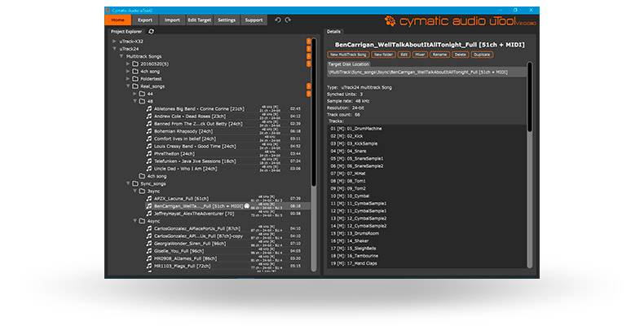Select CarlosGonzalez_APlaceForUs_Full [87ch]
The width and height of the screenshot is (644, 326).
(x=197, y=228)
